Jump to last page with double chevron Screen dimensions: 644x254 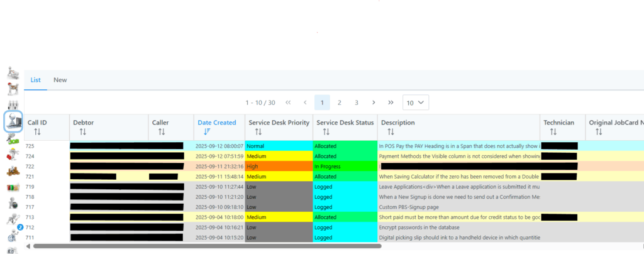pyautogui.click(x=391, y=102)
